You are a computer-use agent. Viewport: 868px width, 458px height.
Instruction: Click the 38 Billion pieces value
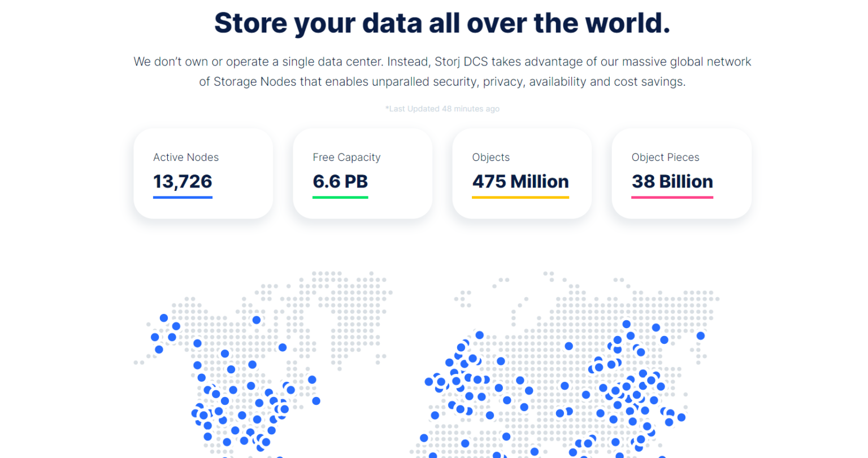(672, 181)
